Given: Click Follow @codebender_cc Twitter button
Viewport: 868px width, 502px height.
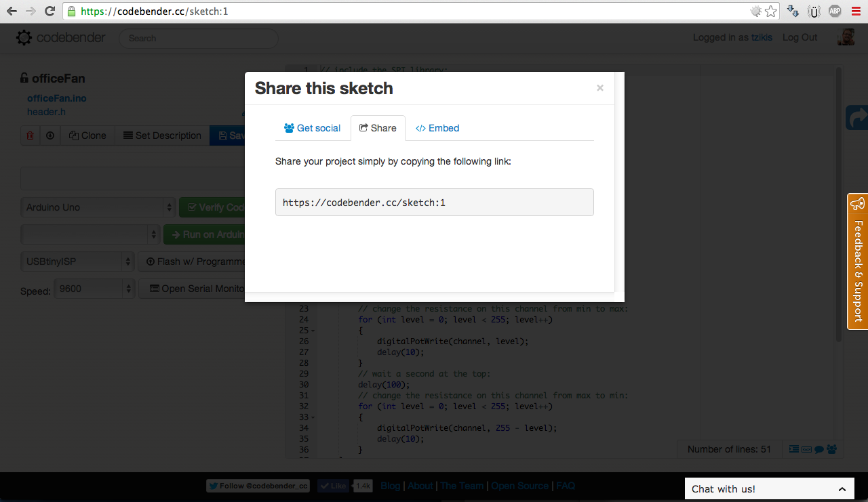Looking at the screenshot, I should coord(258,486).
